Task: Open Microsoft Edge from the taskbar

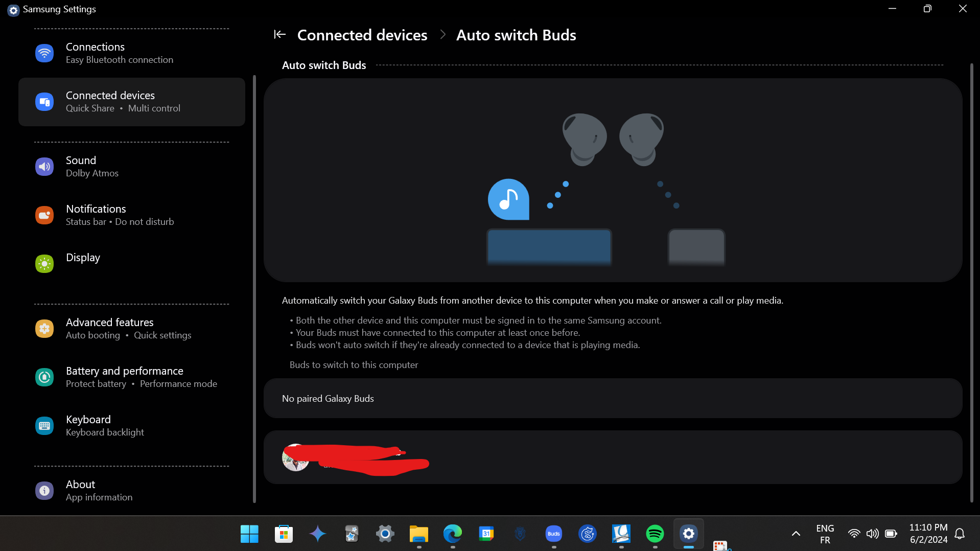Action: (453, 533)
